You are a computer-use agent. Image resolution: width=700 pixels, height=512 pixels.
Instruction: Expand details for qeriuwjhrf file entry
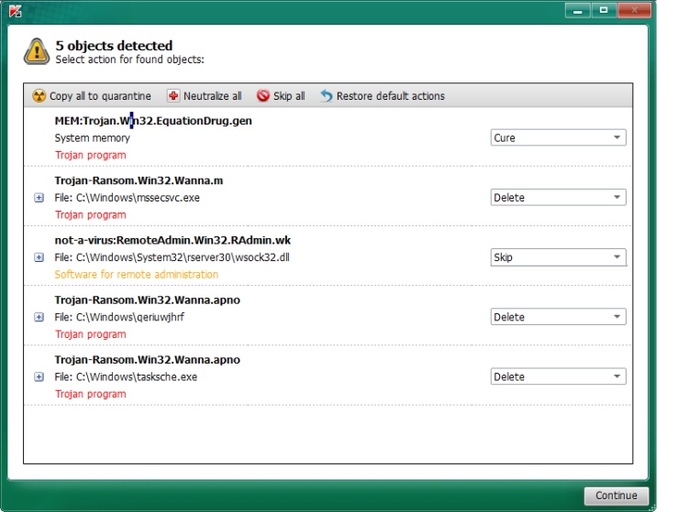coord(39,317)
